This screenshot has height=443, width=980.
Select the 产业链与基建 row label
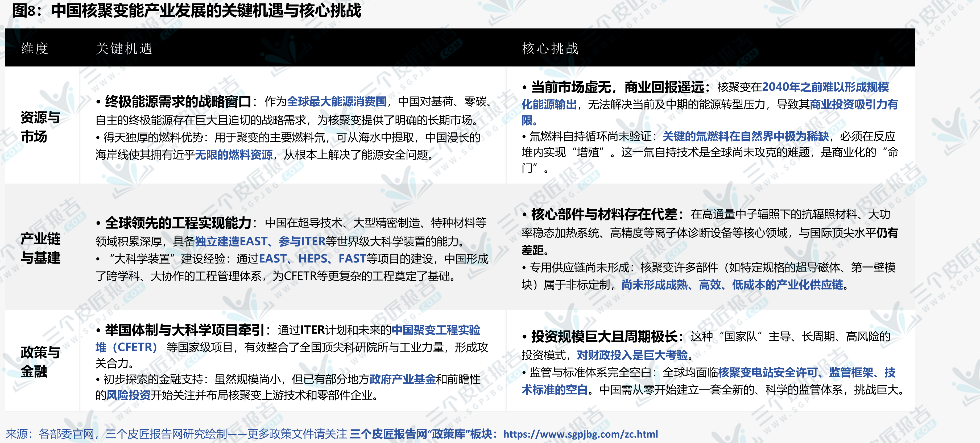40,248
